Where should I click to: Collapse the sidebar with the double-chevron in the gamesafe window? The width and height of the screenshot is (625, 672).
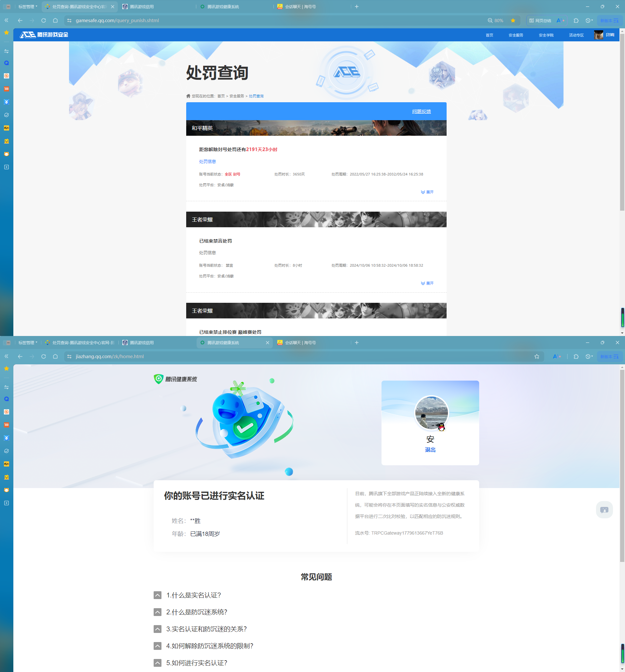tap(7, 20)
